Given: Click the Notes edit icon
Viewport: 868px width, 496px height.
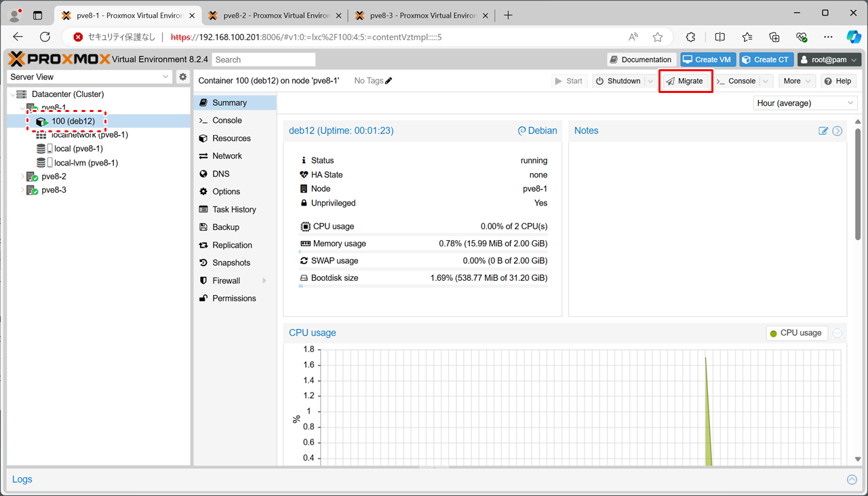Looking at the screenshot, I should (x=823, y=131).
